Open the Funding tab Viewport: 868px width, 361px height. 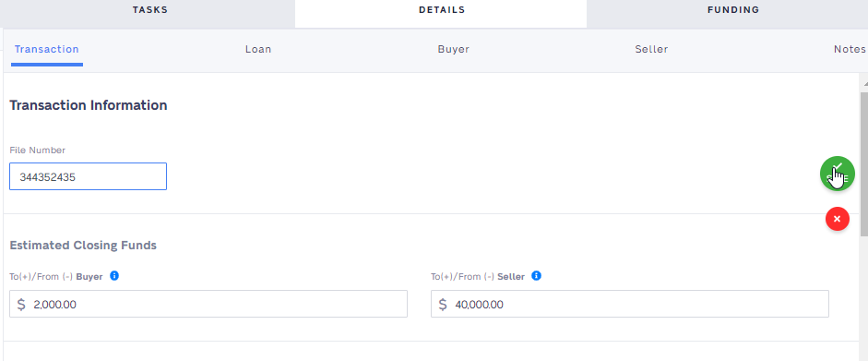tap(733, 10)
